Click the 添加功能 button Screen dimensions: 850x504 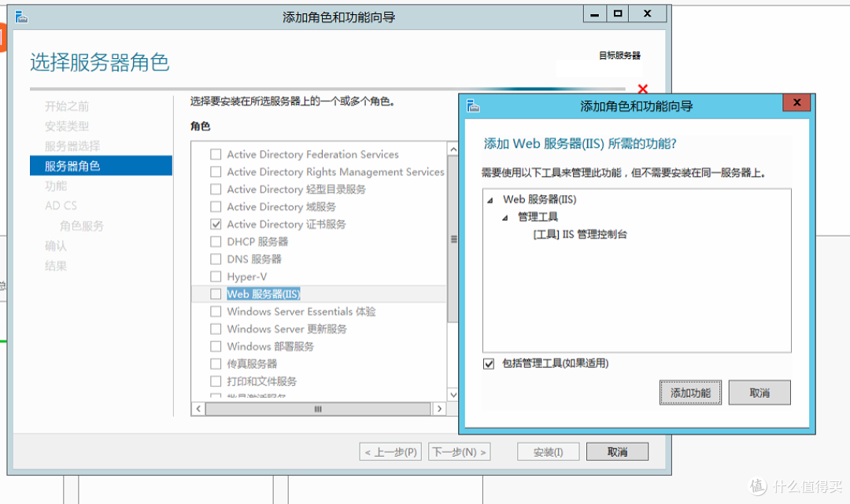click(690, 392)
